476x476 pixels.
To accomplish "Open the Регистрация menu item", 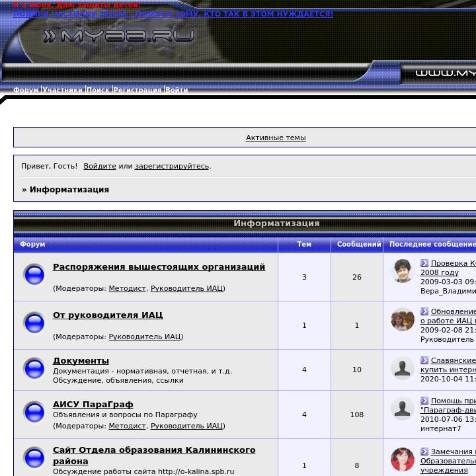I will point(138,90).
